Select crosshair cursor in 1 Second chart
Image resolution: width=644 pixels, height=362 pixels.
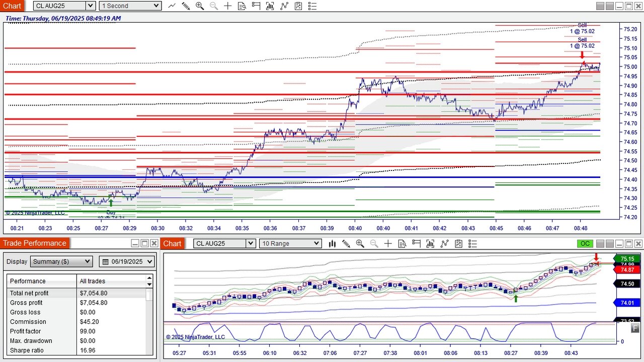pyautogui.click(x=228, y=6)
